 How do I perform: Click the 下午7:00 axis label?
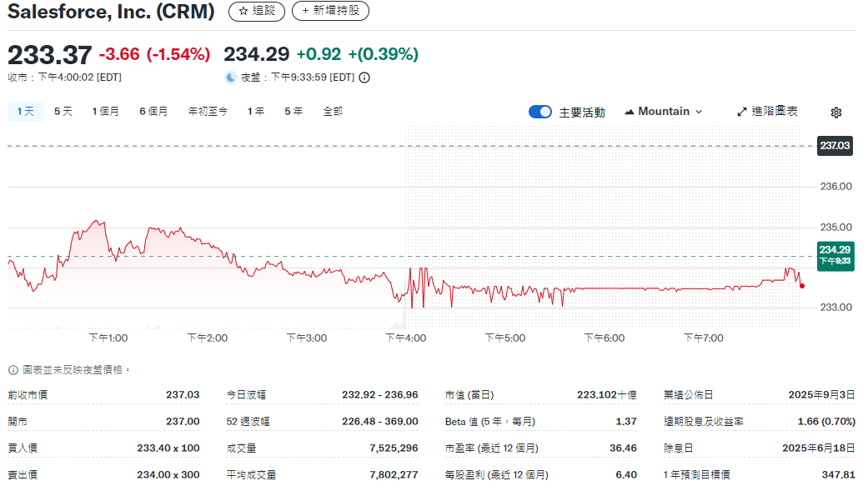[703, 338]
